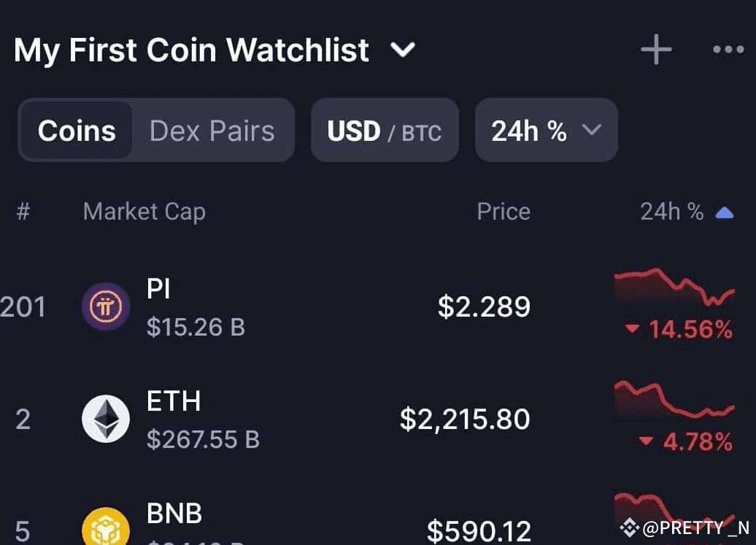Screen dimensions: 756x545
Task: Switch to the Dex Pairs tab
Action: click(212, 130)
